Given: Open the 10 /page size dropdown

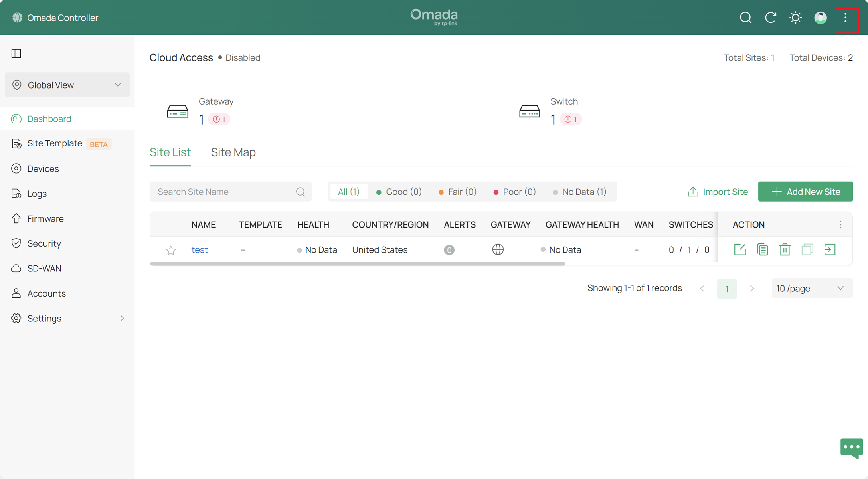Looking at the screenshot, I should [x=811, y=289].
